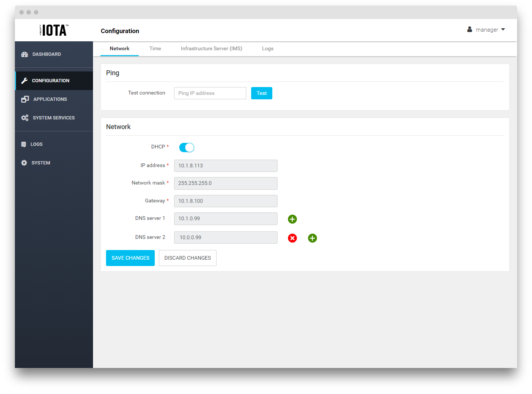Viewport: 532px width, 394px height.
Task: Open the System Services gears icon
Action: point(25,118)
